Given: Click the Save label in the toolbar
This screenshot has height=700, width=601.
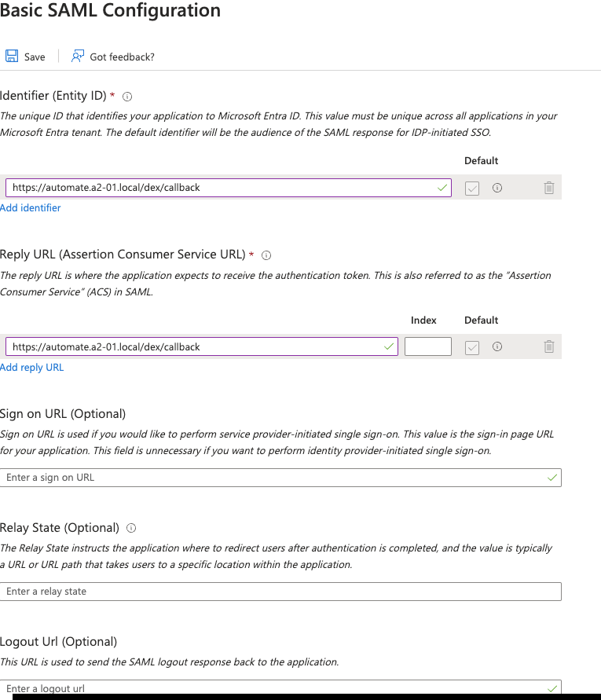Looking at the screenshot, I should click(x=35, y=57).
